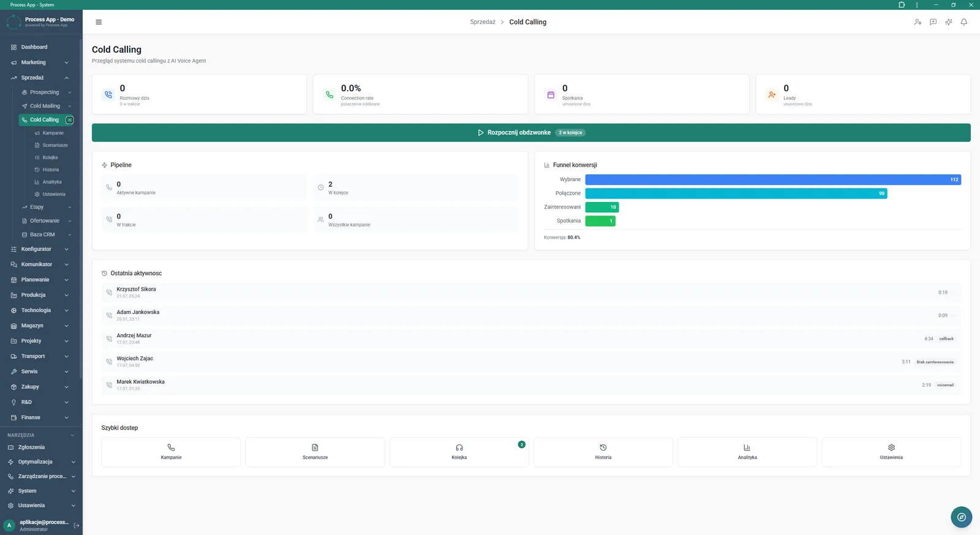The height and width of the screenshot is (535, 980).
Task: Open Kampanie in sidebar submenu
Action: point(53,133)
